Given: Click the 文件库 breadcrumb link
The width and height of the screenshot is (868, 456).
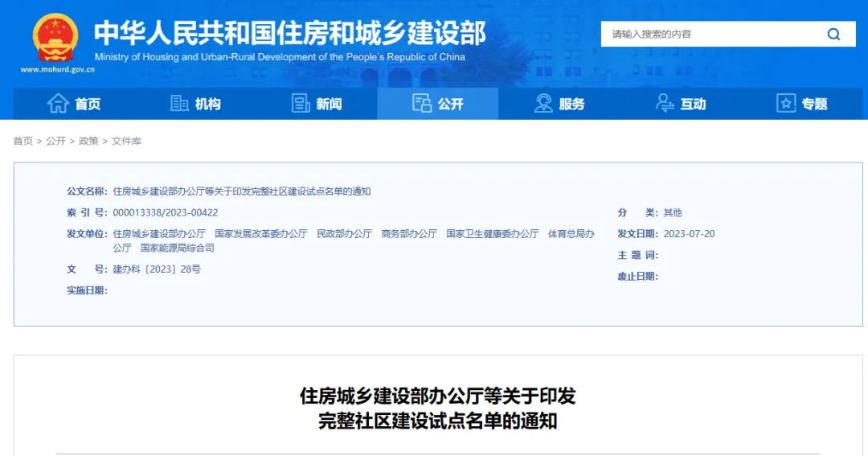Looking at the screenshot, I should (x=127, y=142).
